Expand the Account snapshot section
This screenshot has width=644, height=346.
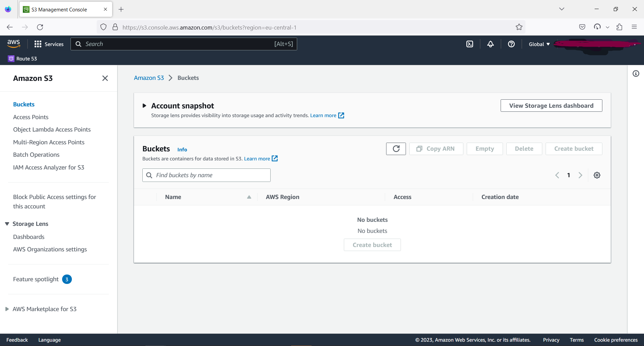coord(144,105)
